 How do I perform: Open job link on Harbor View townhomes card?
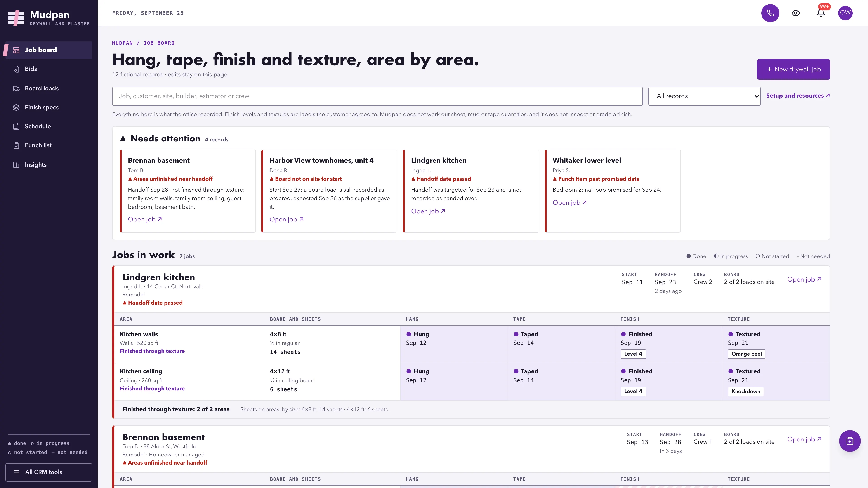[x=286, y=219]
